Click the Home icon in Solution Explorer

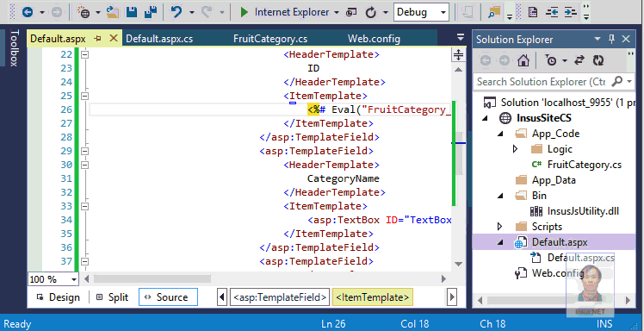click(523, 60)
